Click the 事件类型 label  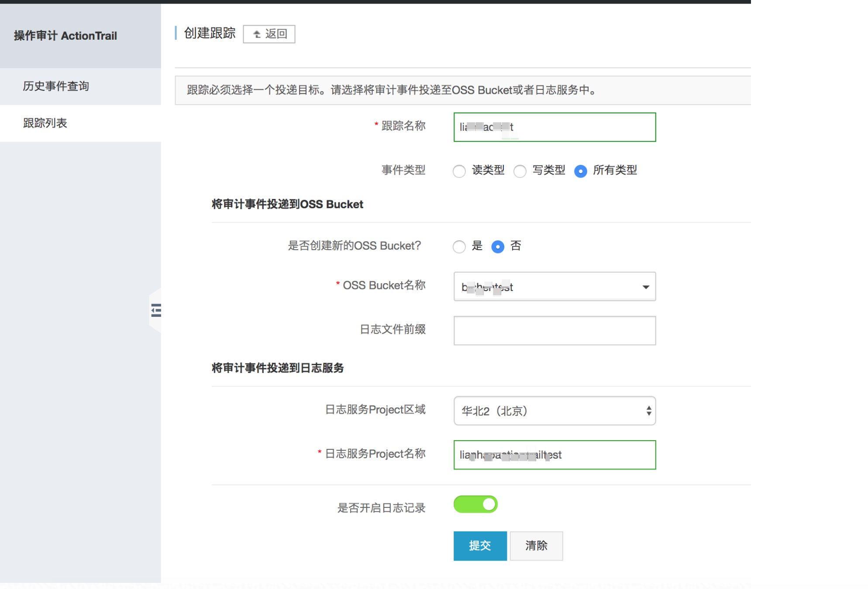click(x=403, y=170)
